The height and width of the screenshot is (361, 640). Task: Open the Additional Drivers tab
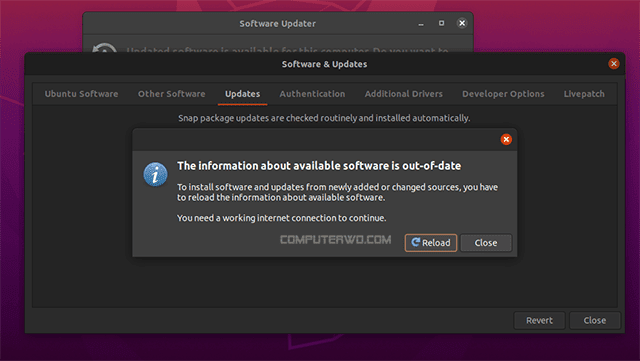(404, 94)
